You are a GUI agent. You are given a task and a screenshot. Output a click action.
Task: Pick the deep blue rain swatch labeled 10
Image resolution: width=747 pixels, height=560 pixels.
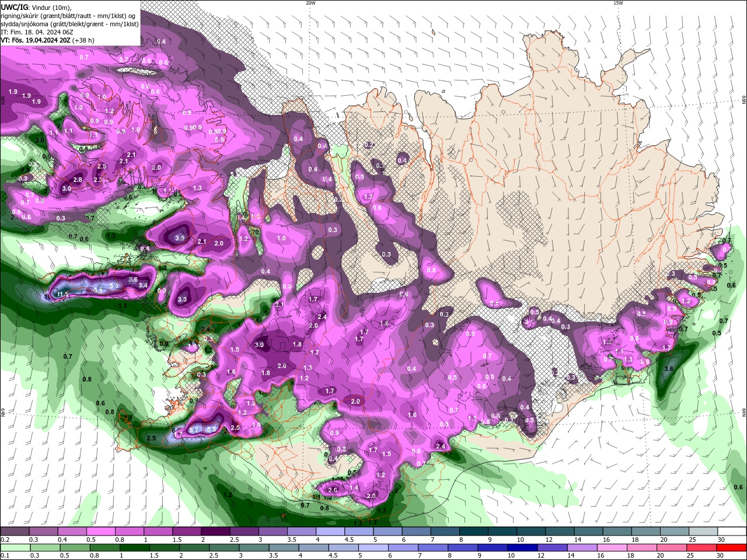pyautogui.click(x=522, y=548)
